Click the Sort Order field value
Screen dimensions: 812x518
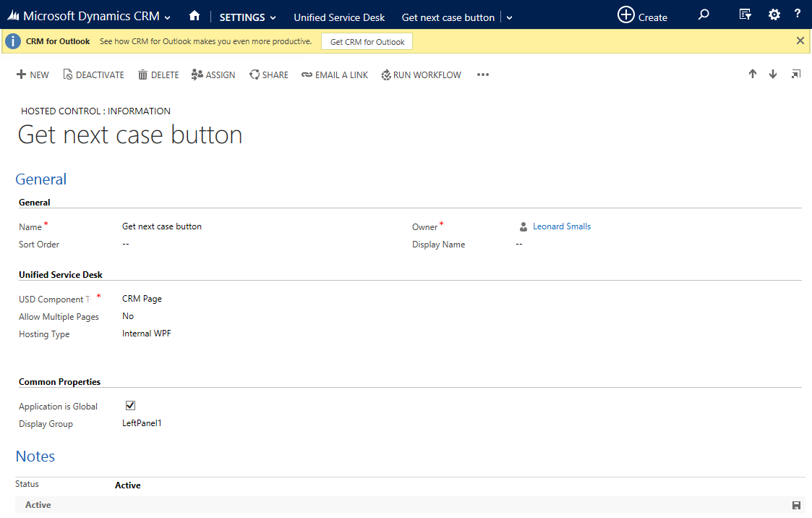126,244
